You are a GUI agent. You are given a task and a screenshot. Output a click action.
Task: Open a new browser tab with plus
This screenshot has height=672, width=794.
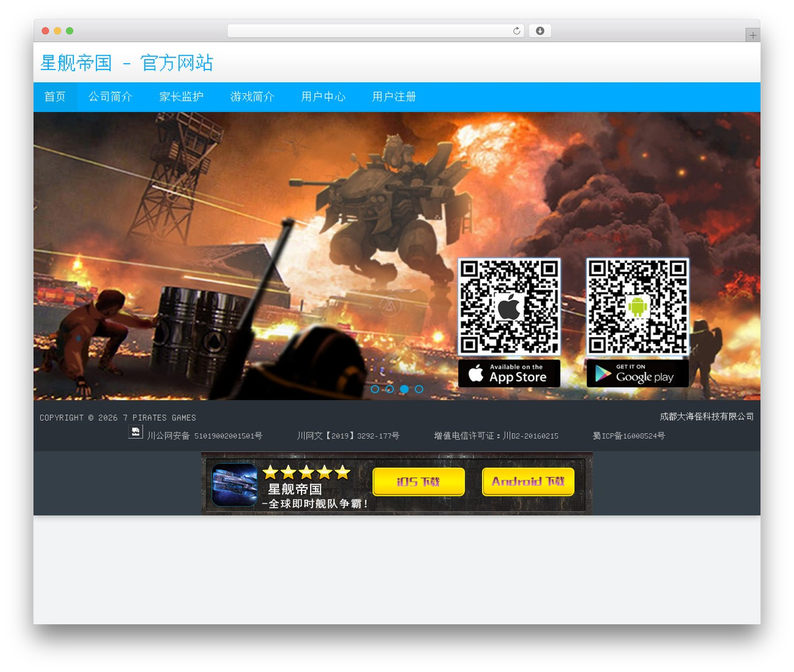click(x=752, y=35)
